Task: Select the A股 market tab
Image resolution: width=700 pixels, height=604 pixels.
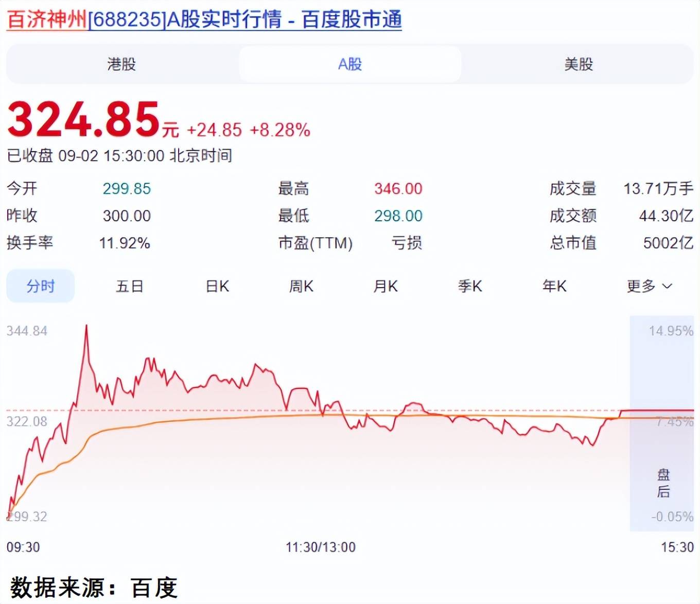Action: pos(349,64)
